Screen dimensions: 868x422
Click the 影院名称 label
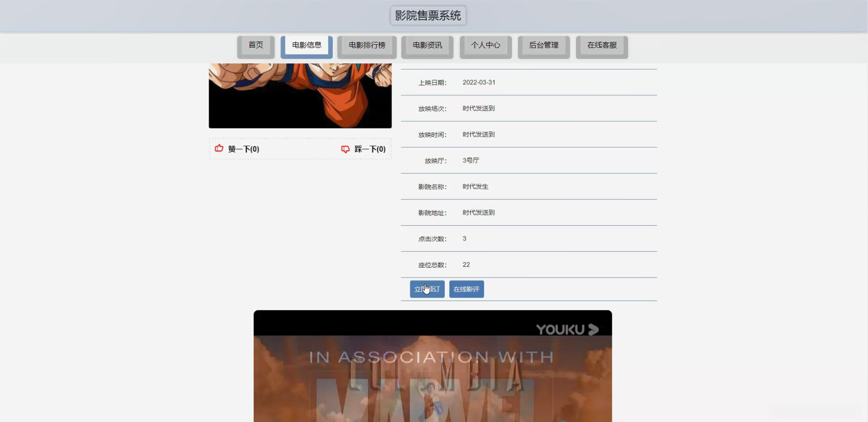pos(433,187)
